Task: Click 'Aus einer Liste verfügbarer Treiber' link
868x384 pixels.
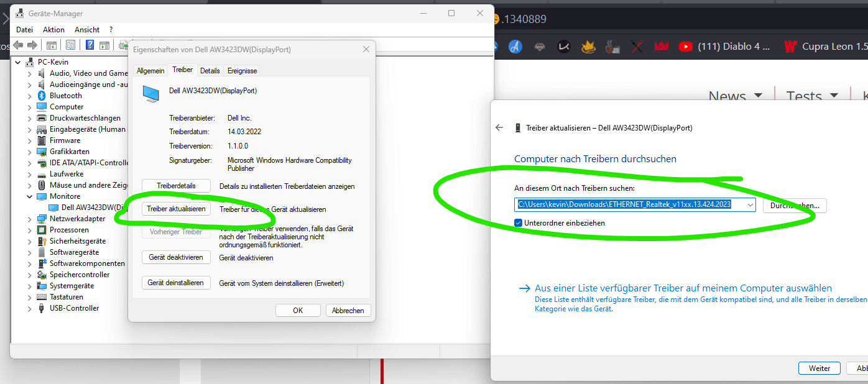Action: point(683,288)
